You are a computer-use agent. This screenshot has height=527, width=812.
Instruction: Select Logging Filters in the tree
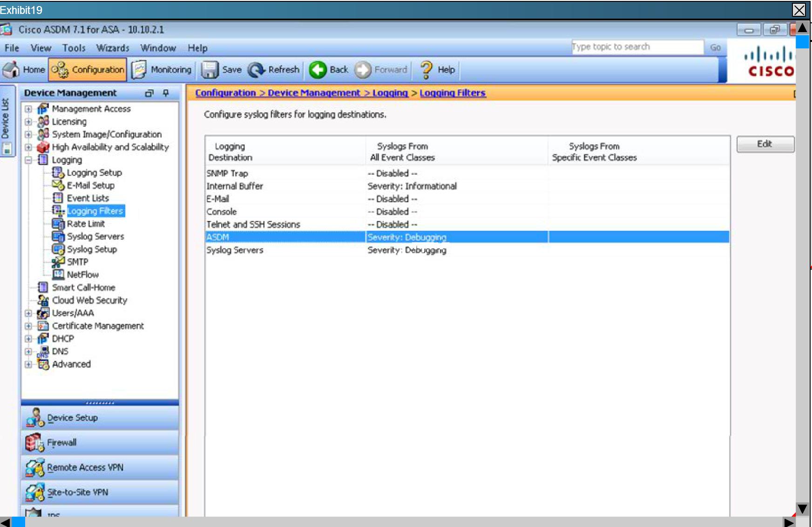click(95, 211)
